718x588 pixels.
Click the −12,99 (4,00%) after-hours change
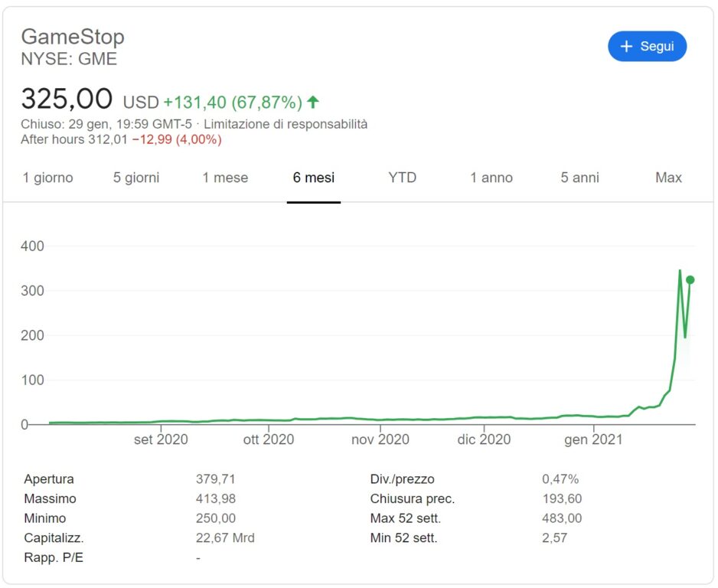tap(177, 139)
